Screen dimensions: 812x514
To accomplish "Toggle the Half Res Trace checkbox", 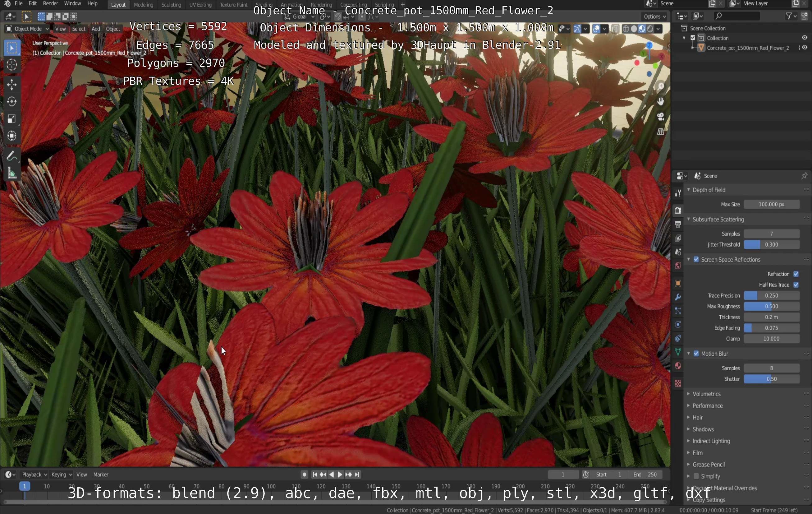I will (x=796, y=285).
